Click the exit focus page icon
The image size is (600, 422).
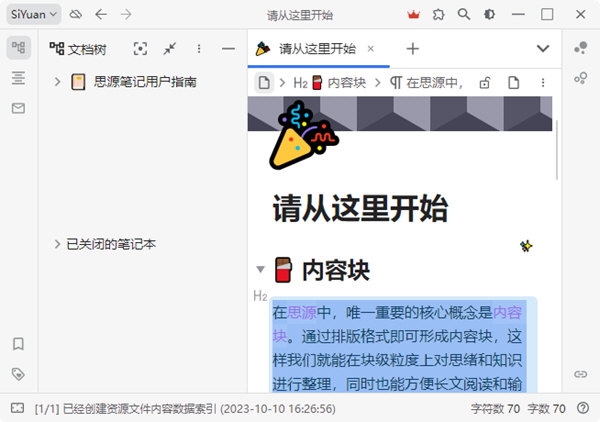point(514,83)
